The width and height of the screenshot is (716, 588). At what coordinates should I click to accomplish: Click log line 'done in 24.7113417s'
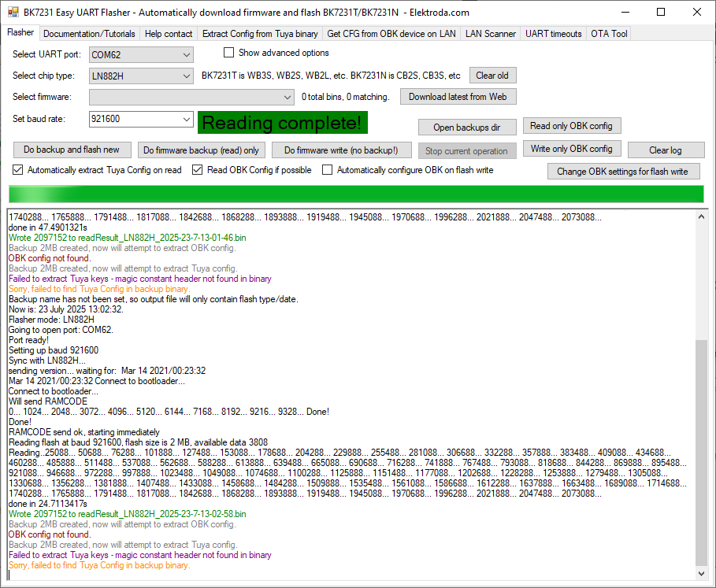pyautogui.click(x=48, y=504)
